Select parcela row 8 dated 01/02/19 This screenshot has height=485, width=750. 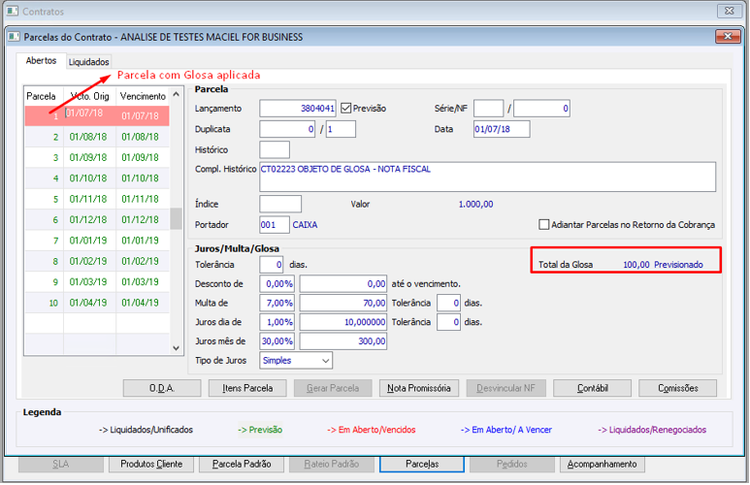pos(97,261)
